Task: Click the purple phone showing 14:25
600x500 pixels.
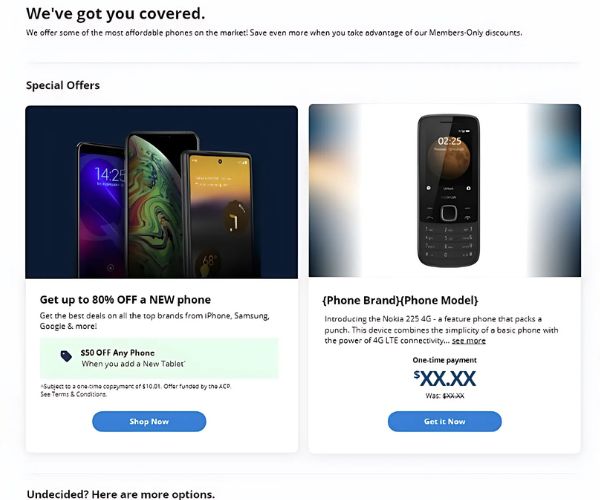Action: [101, 210]
